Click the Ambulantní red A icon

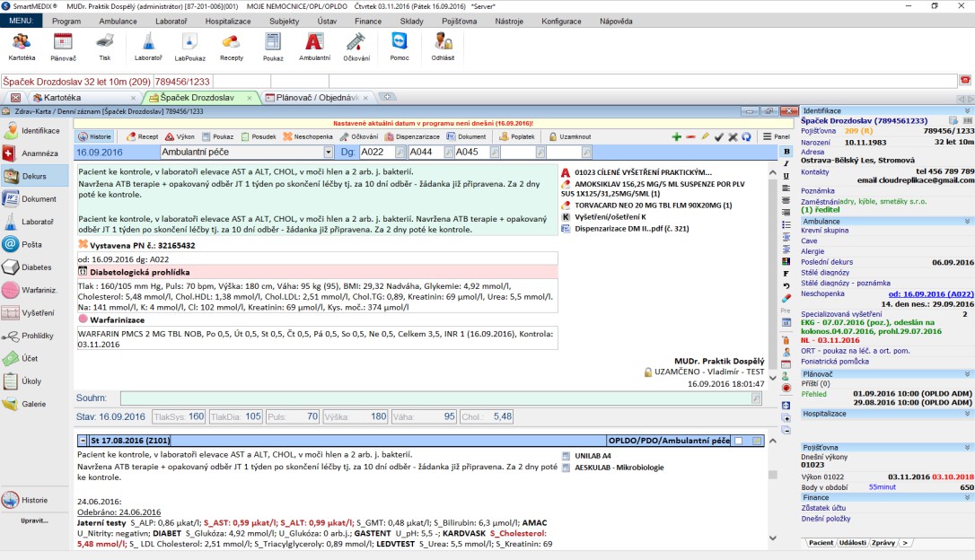(314, 48)
